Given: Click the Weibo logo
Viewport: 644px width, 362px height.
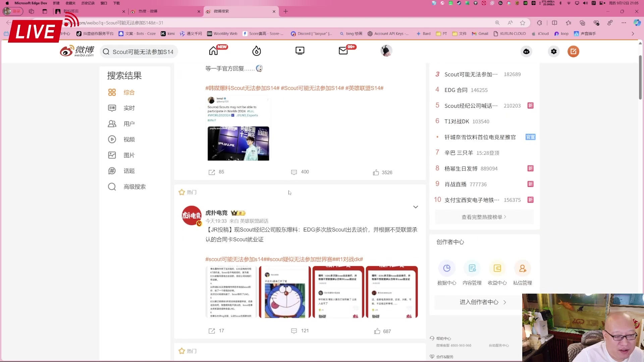Looking at the screenshot, I should 77,51.
